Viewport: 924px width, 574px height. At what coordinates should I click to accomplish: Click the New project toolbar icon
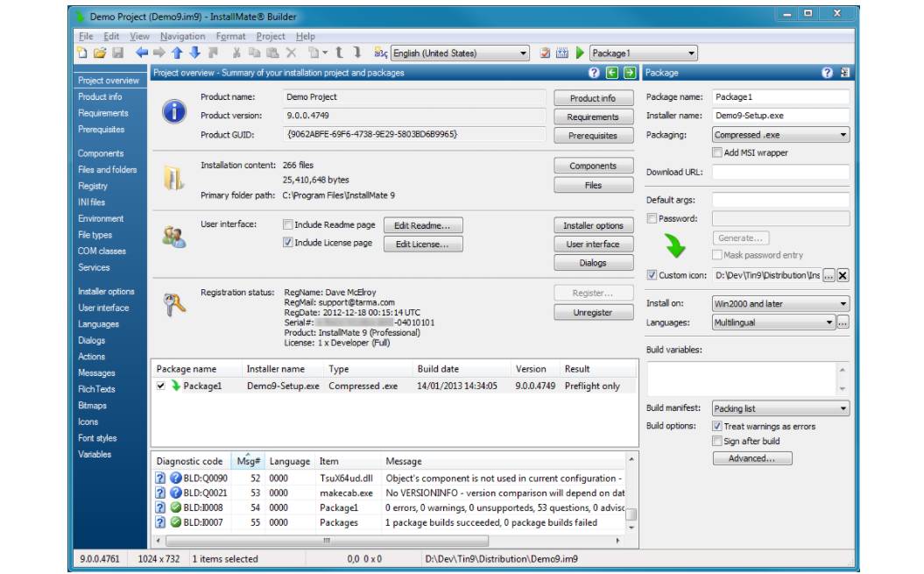[82, 53]
